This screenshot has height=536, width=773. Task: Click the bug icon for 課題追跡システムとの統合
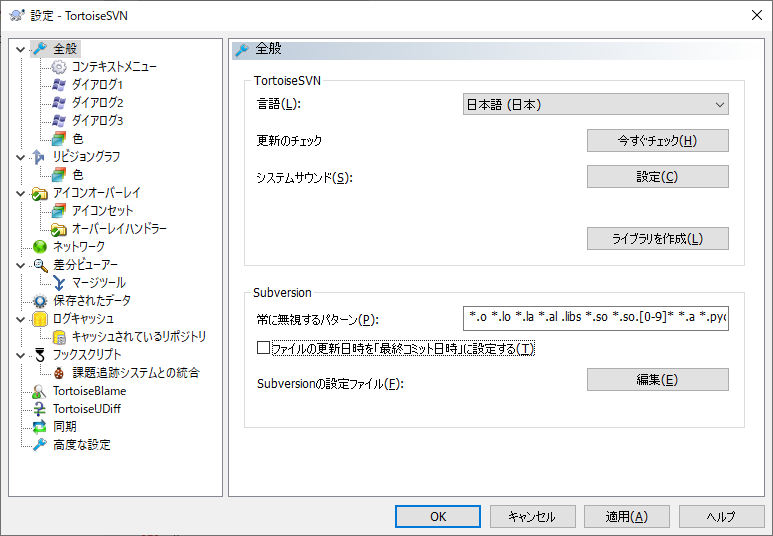pos(59,373)
